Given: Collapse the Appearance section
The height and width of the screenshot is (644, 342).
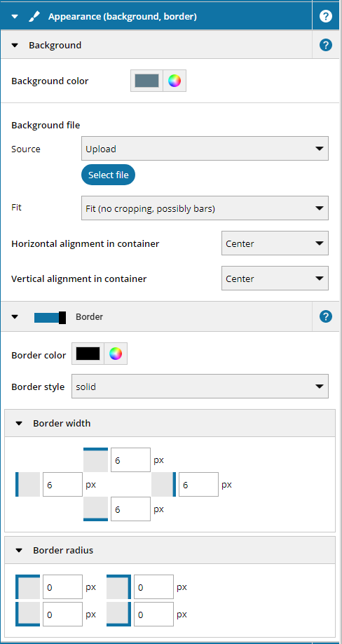Looking at the screenshot, I should coord(15,17).
